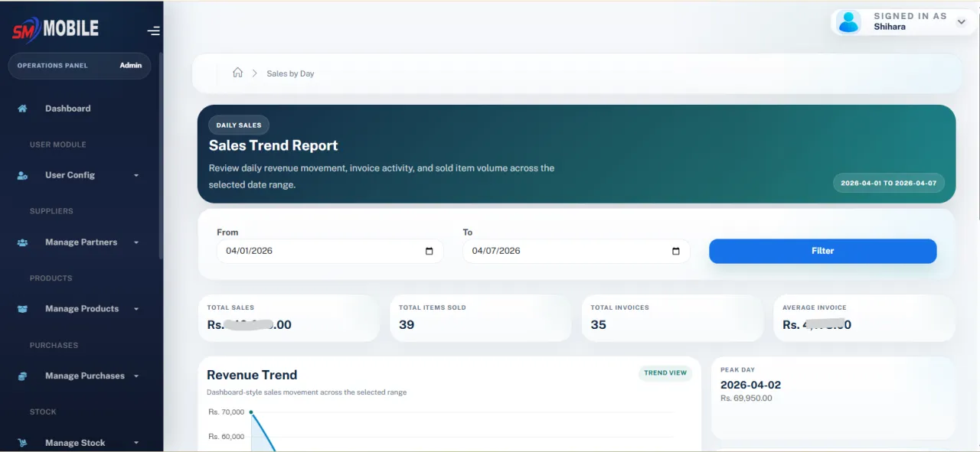Click the Manage Stock cart icon
Image resolution: width=980 pixels, height=452 pixels.
tap(22, 443)
